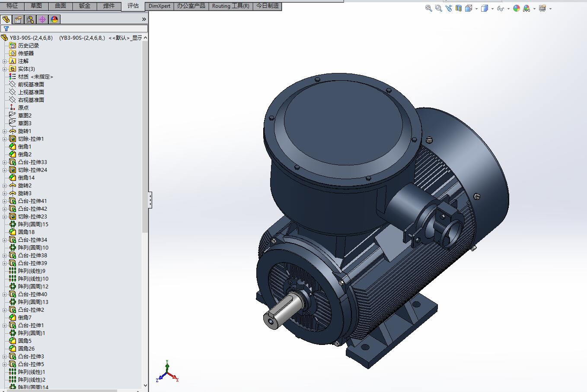Open the DisplayManager color-ball tab
Screen dimensions: 587x392
tap(54, 19)
